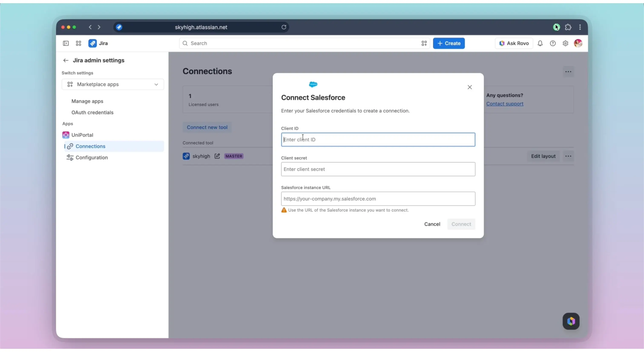Collapse the sidebar panel icon

[66, 43]
